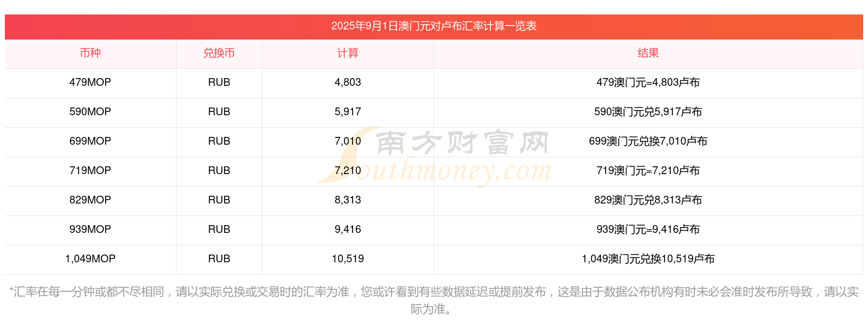Select result 829澳门元兑8,313卢布
Screen dimensions: 868x324
pos(648,200)
